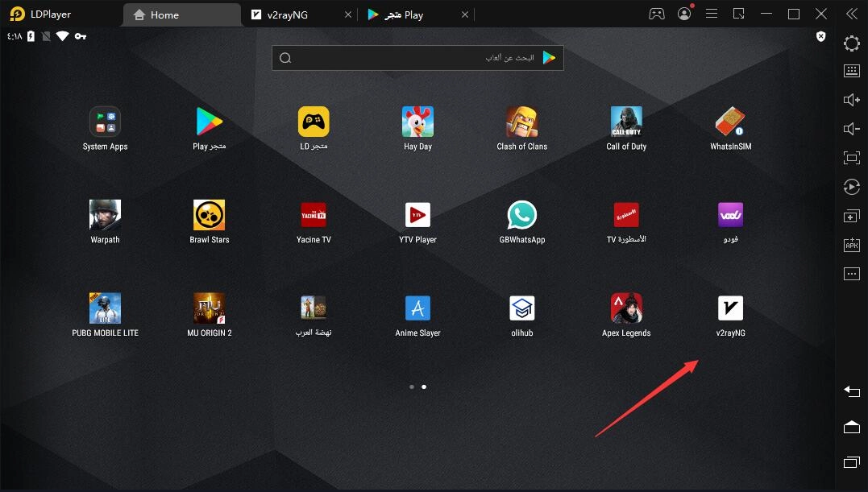Increase volume from the sidebar
This screenshot has width=868, height=492.
click(x=851, y=100)
